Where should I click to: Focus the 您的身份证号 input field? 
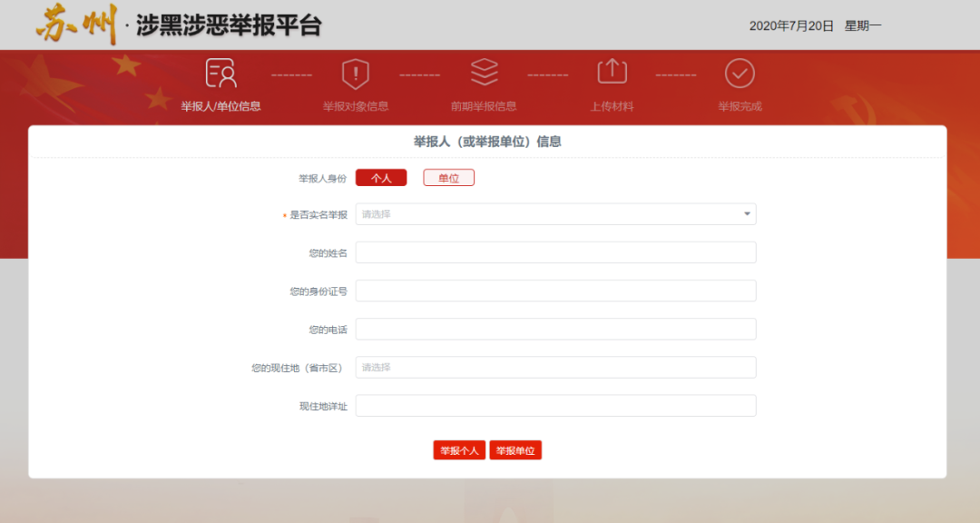[x=555, y=291]
